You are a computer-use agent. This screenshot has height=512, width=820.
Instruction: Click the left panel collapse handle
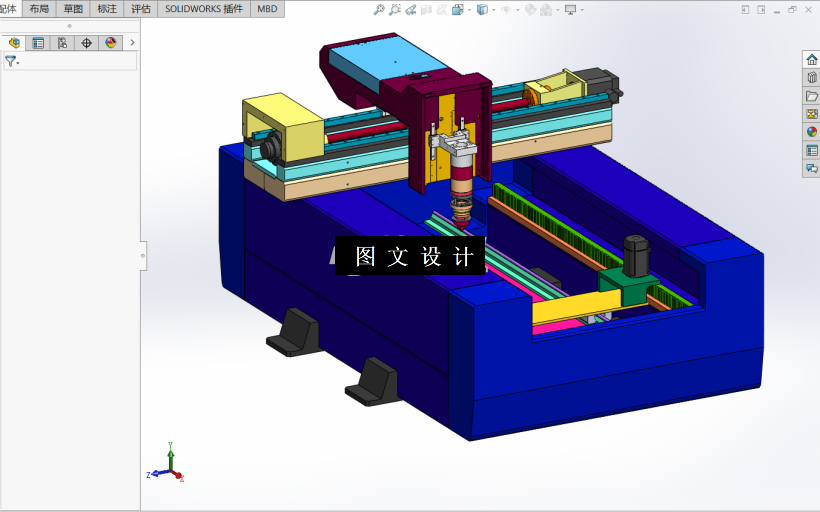pyautogui.click(x=143, y=256)
